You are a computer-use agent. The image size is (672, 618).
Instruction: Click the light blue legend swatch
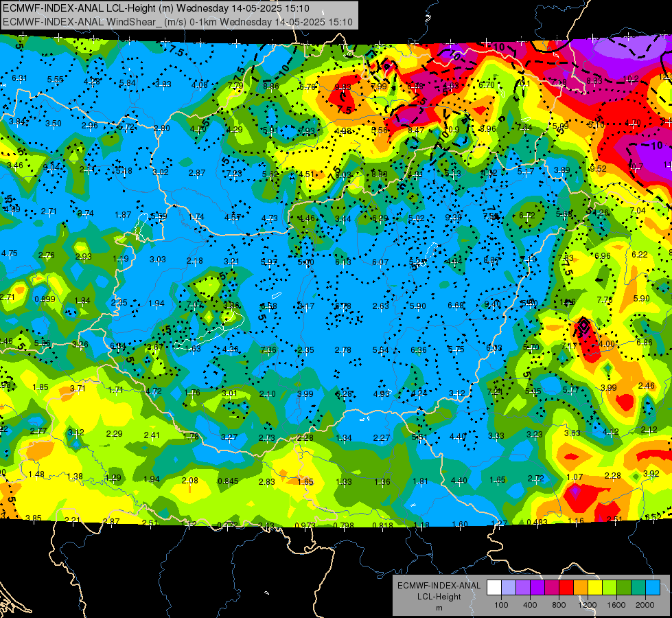[x=653, y=588]
